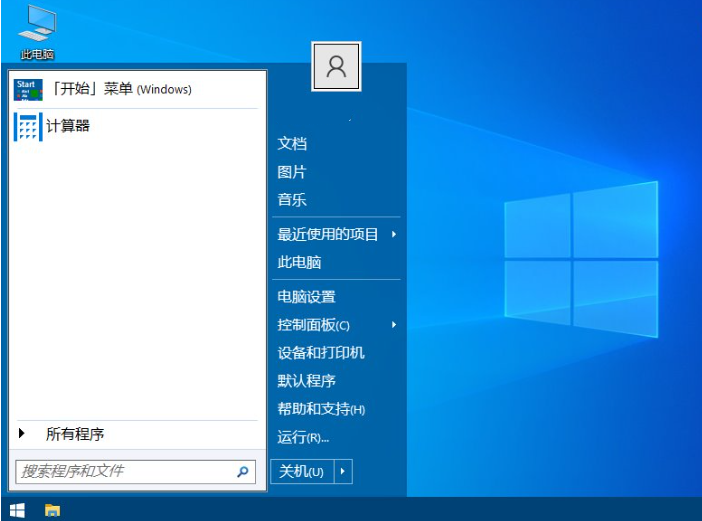Expand the 控制面板 submenu arrow

(x=394, y=325)
